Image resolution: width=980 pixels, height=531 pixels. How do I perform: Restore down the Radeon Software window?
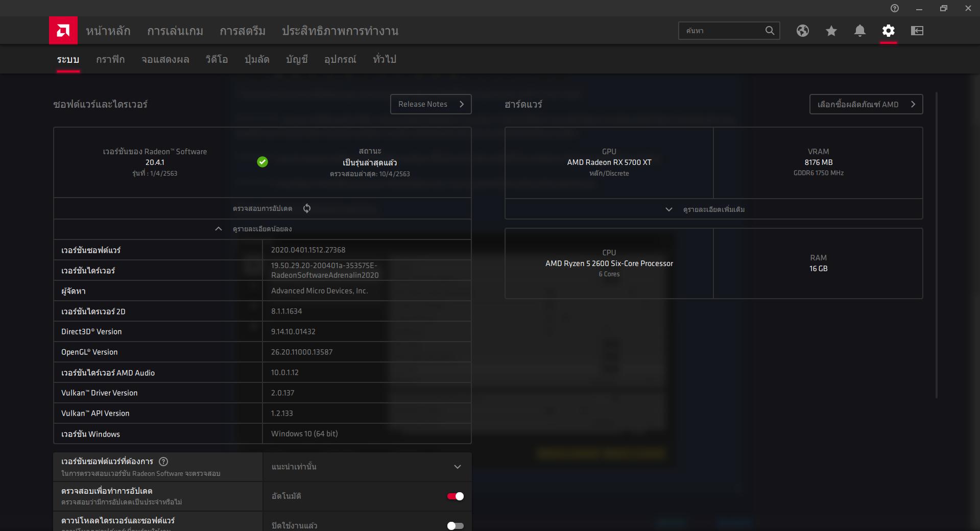(944, 8)
